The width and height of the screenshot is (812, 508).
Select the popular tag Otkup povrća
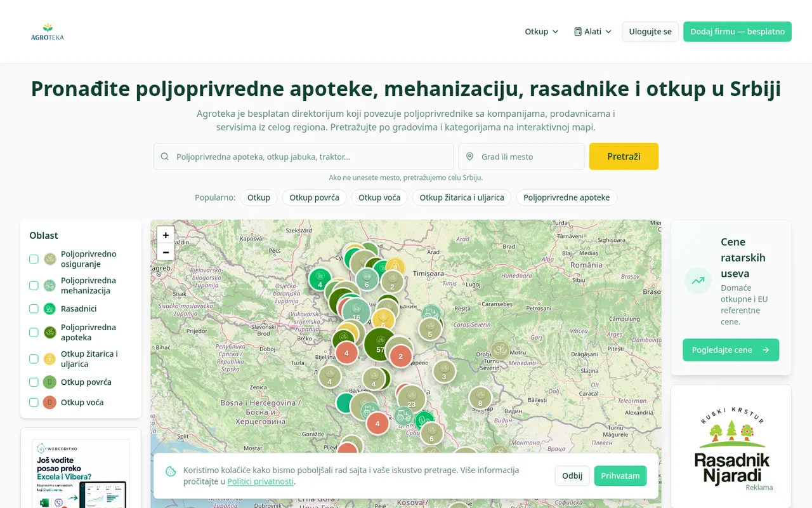[x=315, y=197]
